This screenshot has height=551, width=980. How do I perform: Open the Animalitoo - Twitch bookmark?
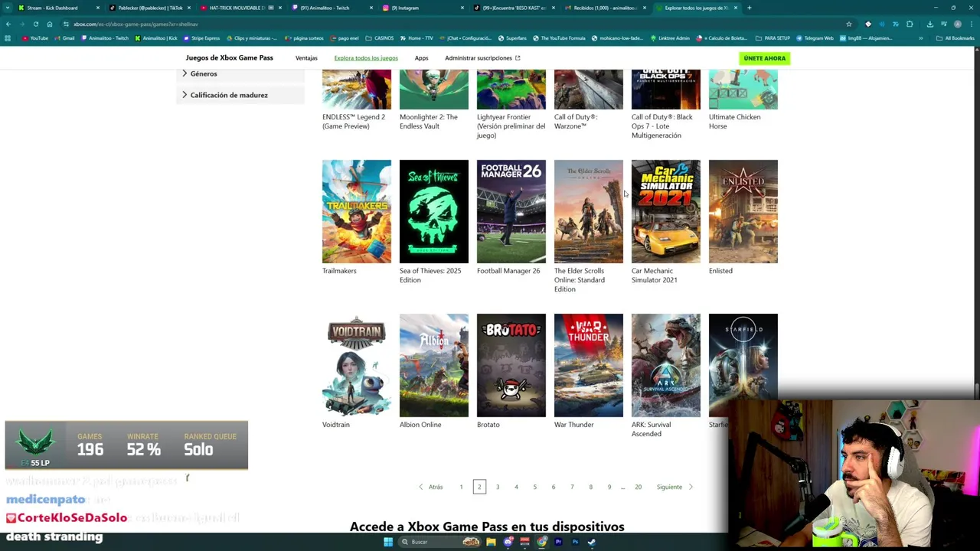(105, 37)
